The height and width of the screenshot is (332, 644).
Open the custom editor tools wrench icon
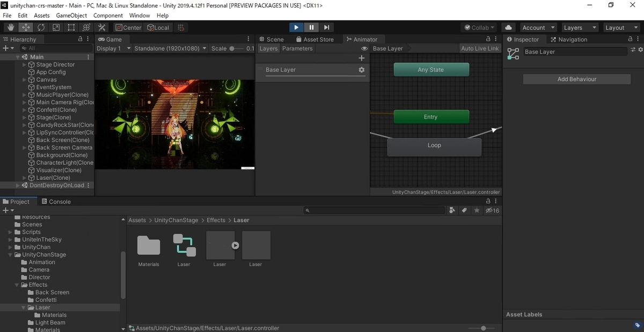click(102, 27)
